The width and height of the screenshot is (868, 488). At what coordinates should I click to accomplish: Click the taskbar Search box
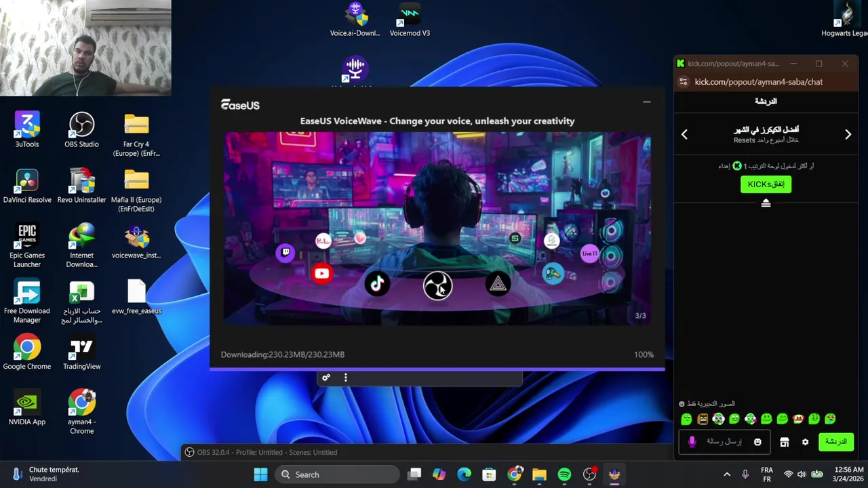[x=336, y=474]
